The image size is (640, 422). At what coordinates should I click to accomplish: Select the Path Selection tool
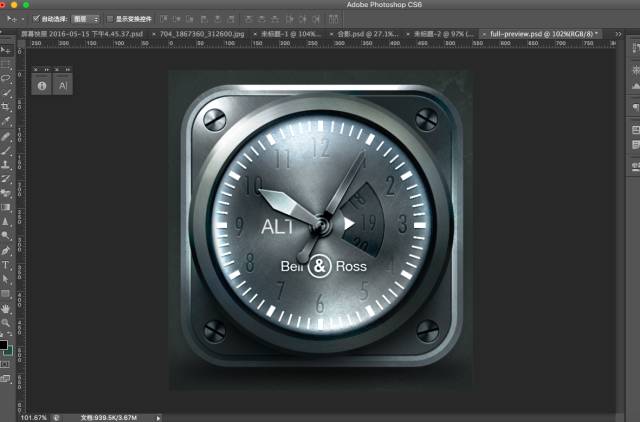[5, 279]
